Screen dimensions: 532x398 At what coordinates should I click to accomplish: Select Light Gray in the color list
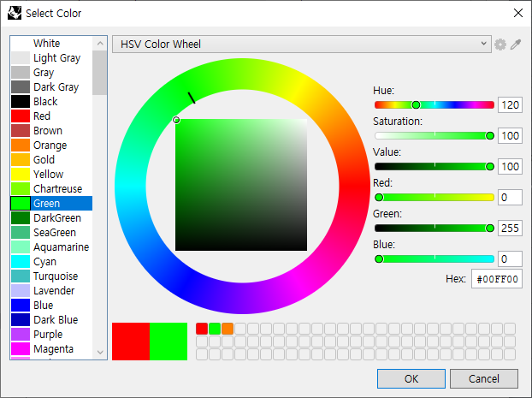point(51,57)
